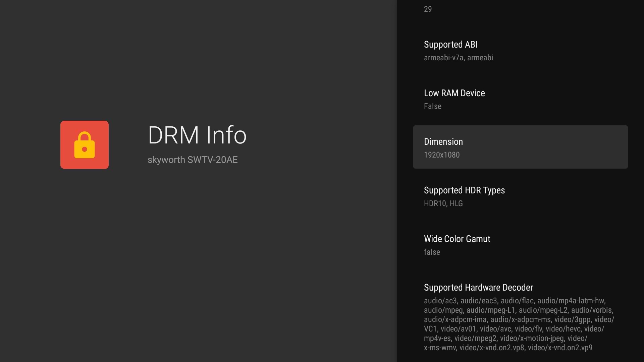Click the 1920x1080 dimension value
The image size is (644, 362).
pos(442,155)
